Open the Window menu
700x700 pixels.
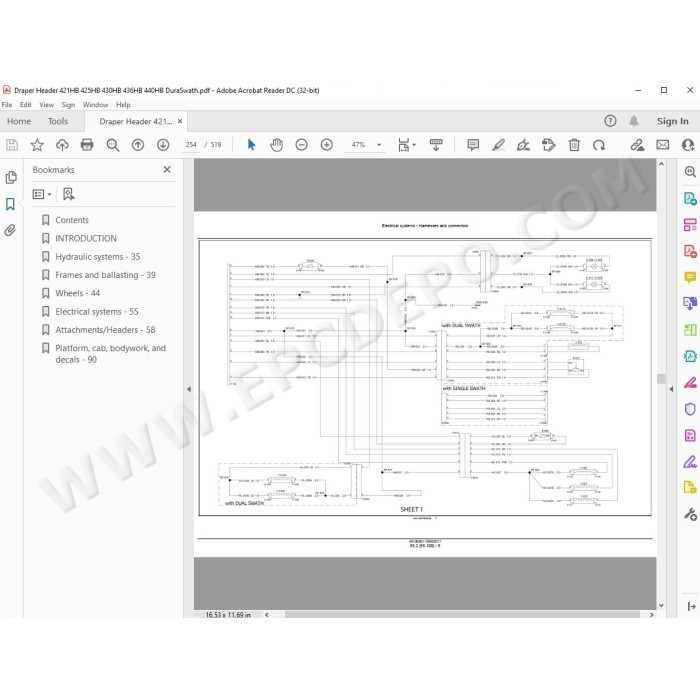click(96, 104)
